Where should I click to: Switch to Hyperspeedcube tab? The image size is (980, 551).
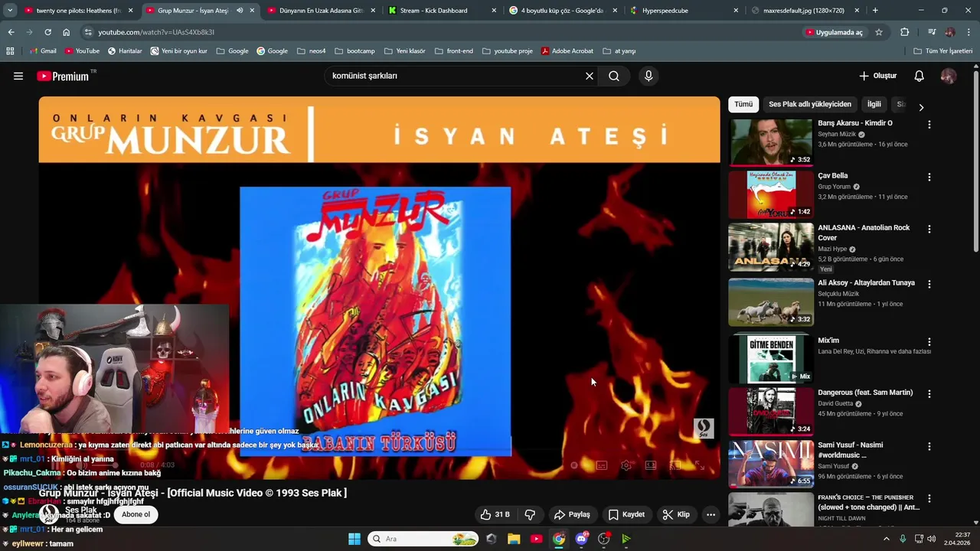pyautogui.click(x=684, y=11)
